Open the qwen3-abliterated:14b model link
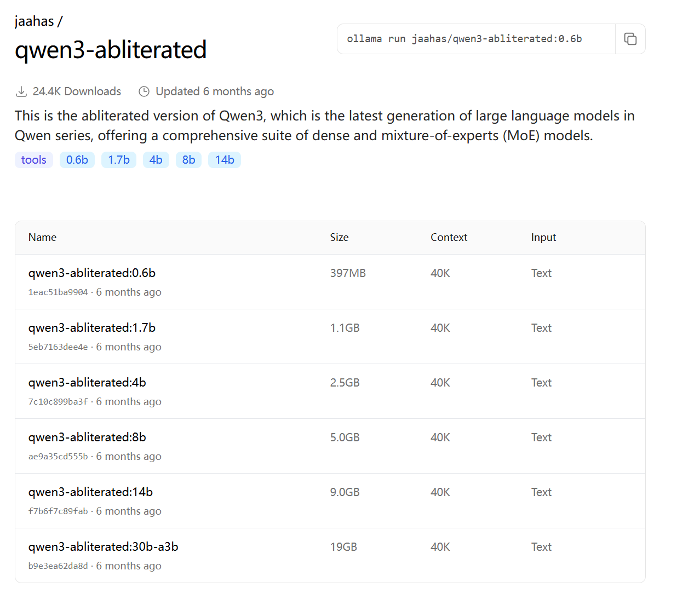Image resolution: width=700 pixels, height=605 pixels. point(90,492)
